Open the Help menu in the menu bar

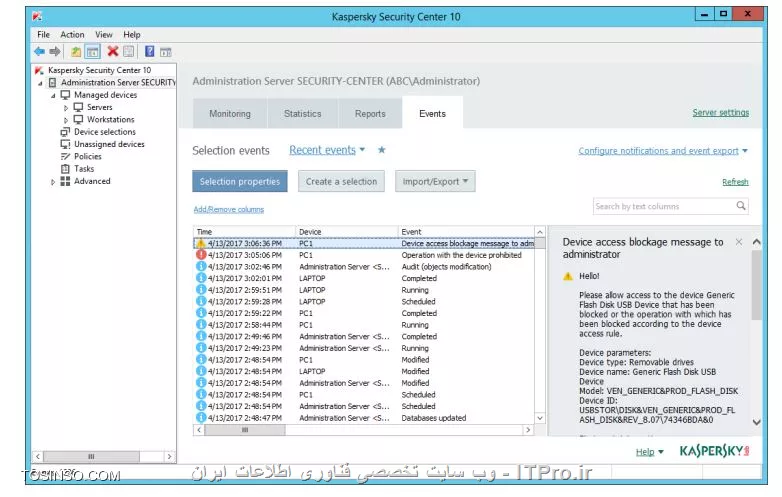(132, 34)
